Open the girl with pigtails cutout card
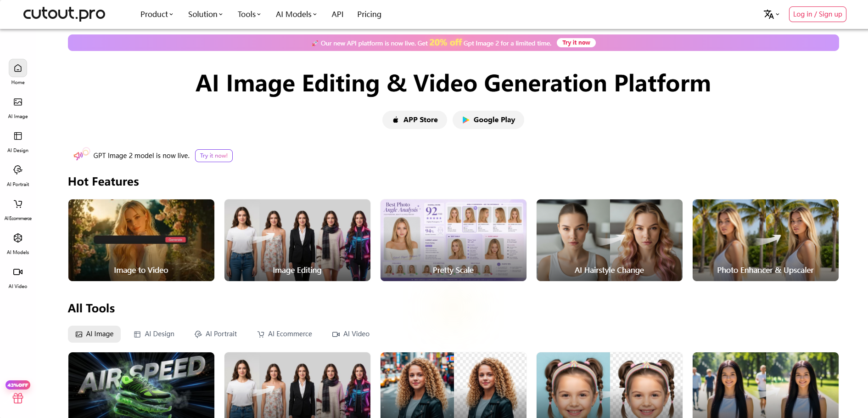The height and width of the screenshot is (418, 868). tap(610, 385)
